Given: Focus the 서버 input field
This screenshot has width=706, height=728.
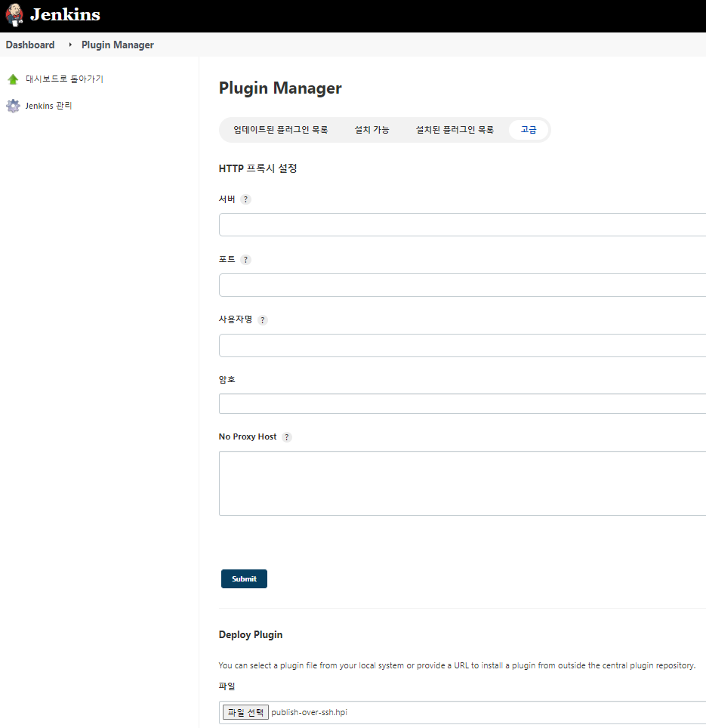Looking at the screenshot, I should [462, 225].
